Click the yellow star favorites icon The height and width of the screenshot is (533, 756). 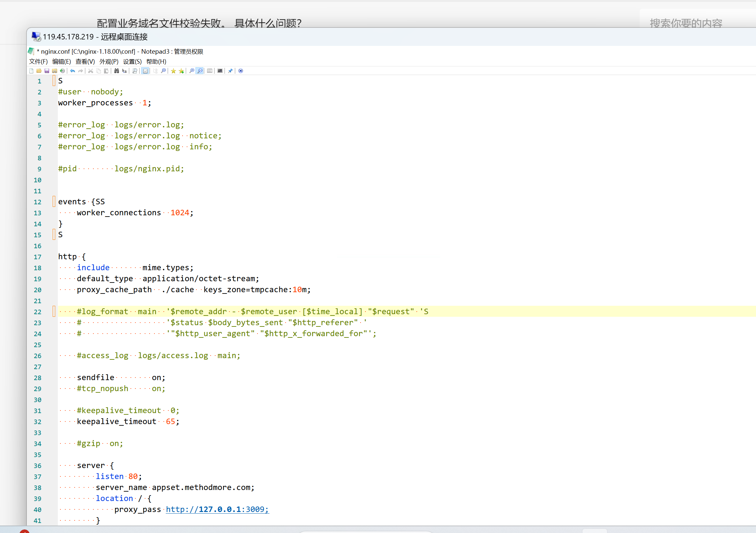(173, 71)
